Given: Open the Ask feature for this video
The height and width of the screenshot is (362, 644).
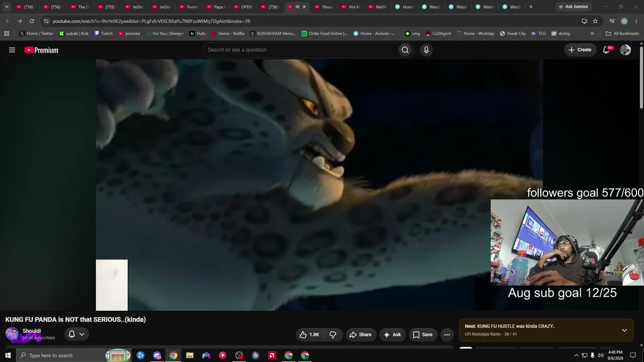Looking at the screenshot, I should 392,335.
